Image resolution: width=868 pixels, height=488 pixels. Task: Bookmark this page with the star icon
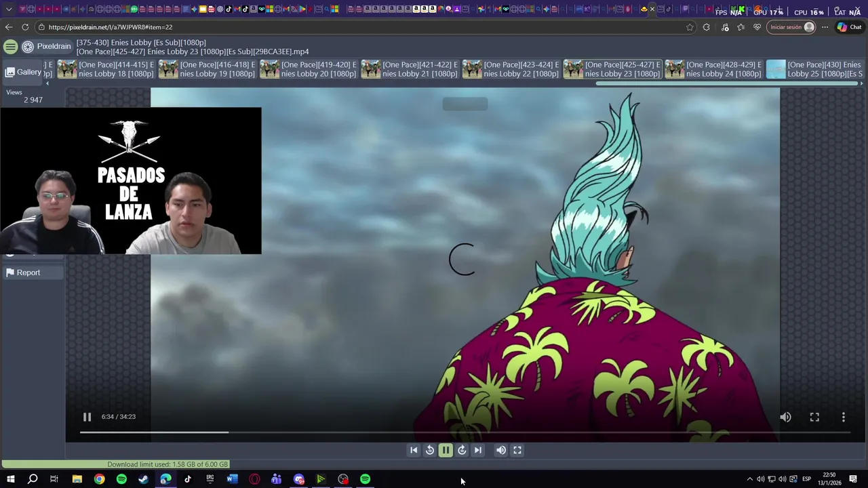(690, 27)
